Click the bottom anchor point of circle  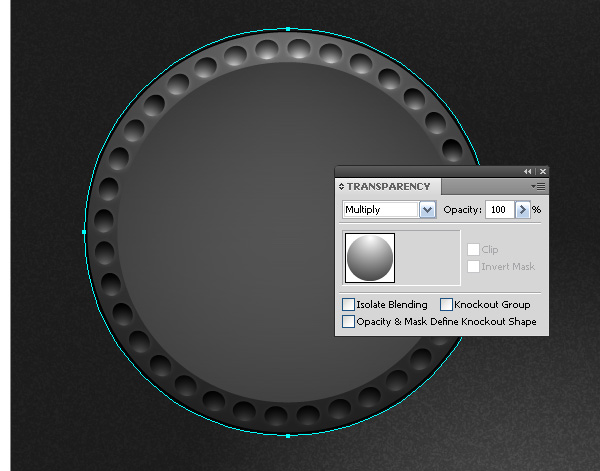[x=288, y=436]
